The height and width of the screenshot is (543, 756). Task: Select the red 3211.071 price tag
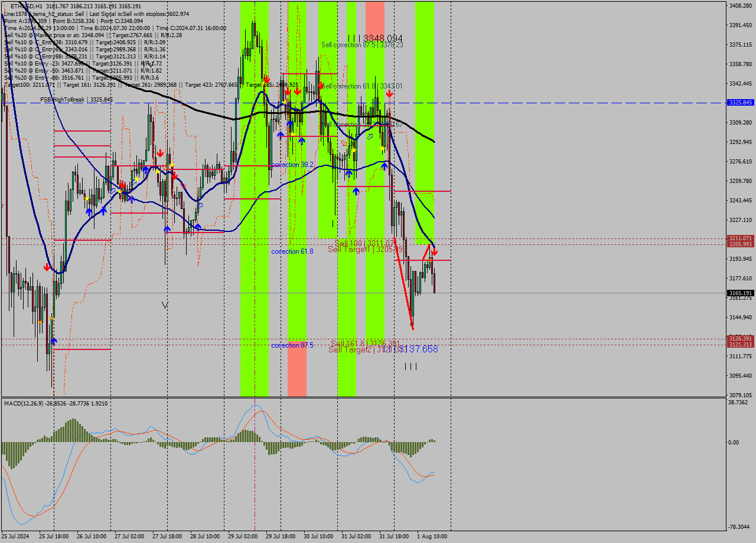click(x=741, y=238)
